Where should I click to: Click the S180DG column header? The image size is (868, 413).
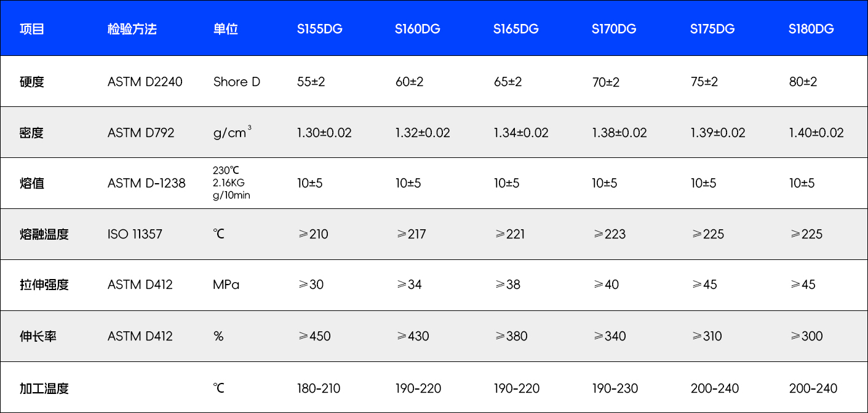(x=811, y=29)
